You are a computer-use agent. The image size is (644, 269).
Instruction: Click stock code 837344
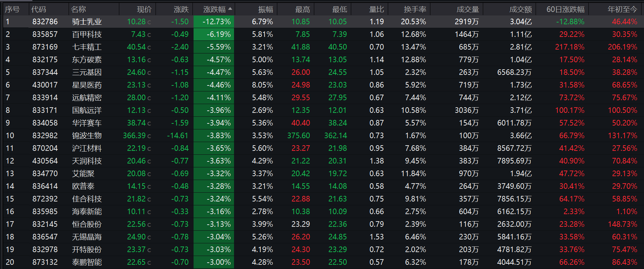(x=45, y=72)
